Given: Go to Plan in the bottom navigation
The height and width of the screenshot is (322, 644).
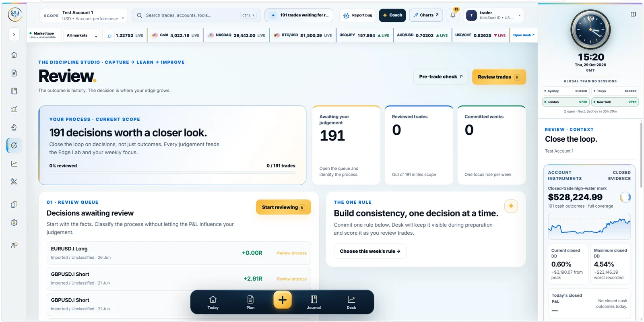Looking at the screenshot, I should [250, 302].
